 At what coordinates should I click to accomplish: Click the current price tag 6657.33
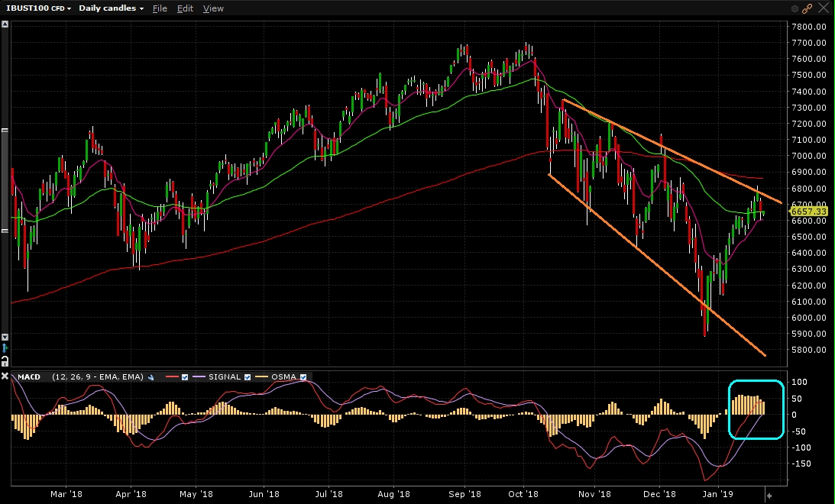coord(808,212)
